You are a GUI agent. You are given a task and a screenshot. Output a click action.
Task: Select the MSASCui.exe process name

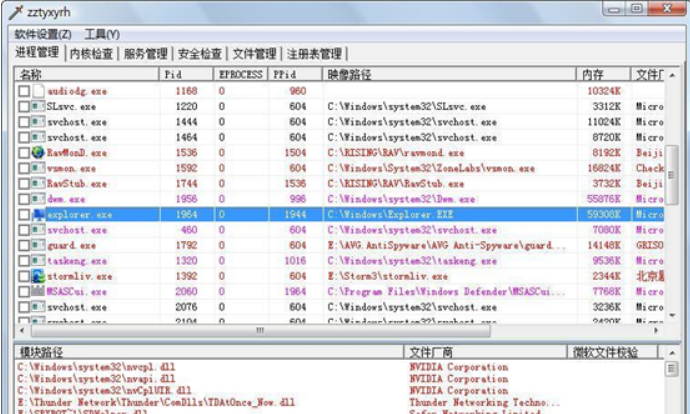77,292
